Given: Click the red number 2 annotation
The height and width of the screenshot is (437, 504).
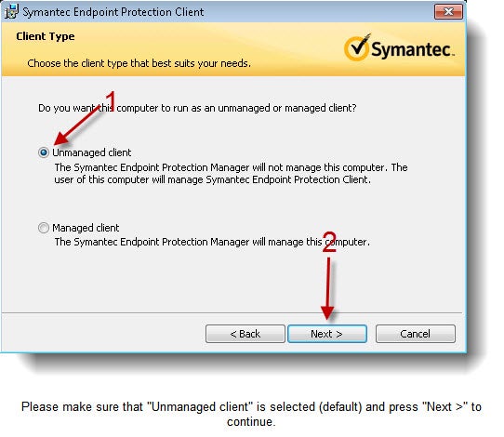Looking at the screenshot, I should [329, 242].
